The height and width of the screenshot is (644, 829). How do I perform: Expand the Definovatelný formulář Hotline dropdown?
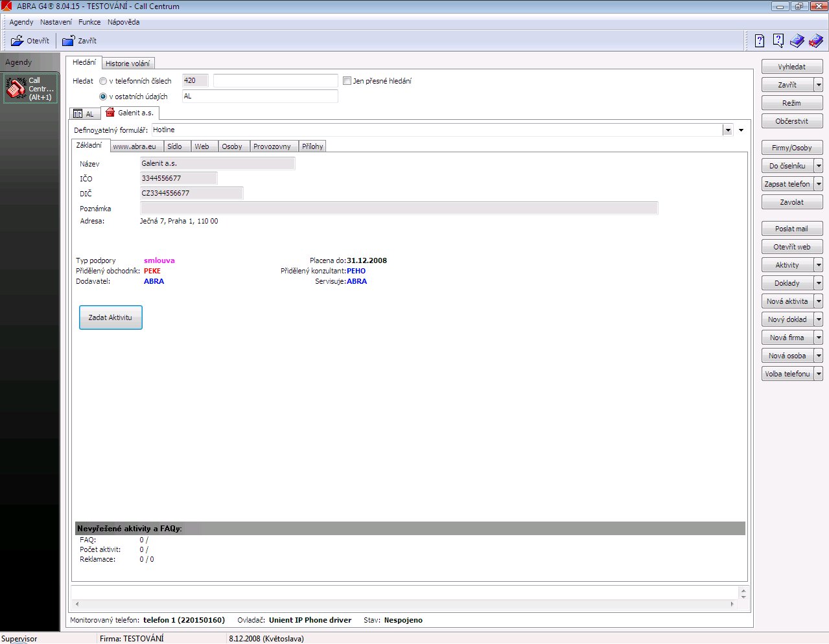click(x=728, y=130)
